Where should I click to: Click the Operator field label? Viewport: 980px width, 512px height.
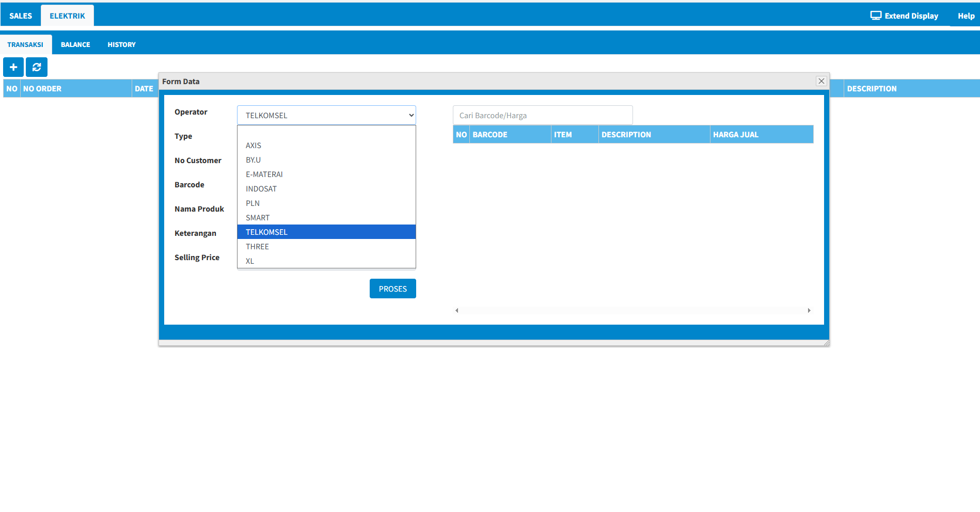click(x=191, y=112)
